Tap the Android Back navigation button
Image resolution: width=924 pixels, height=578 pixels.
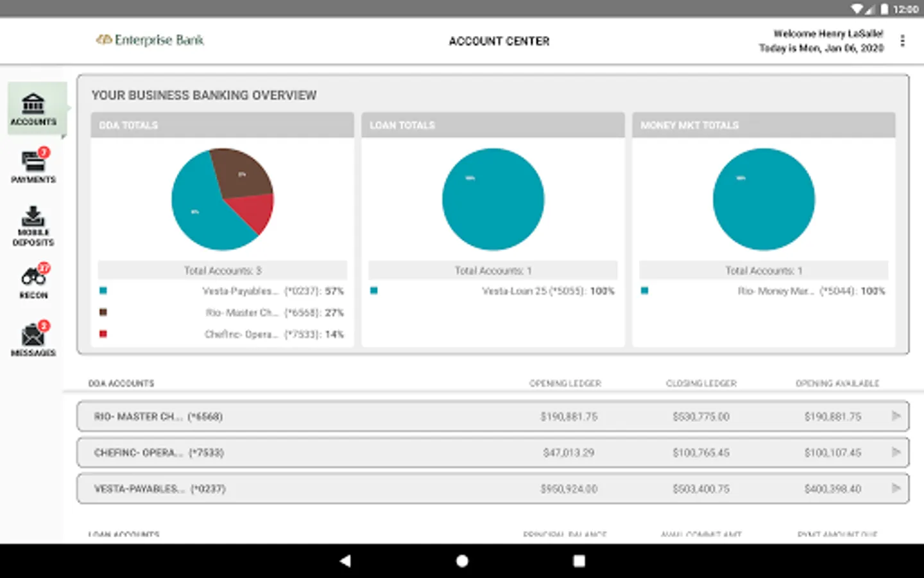coord(345,561)
